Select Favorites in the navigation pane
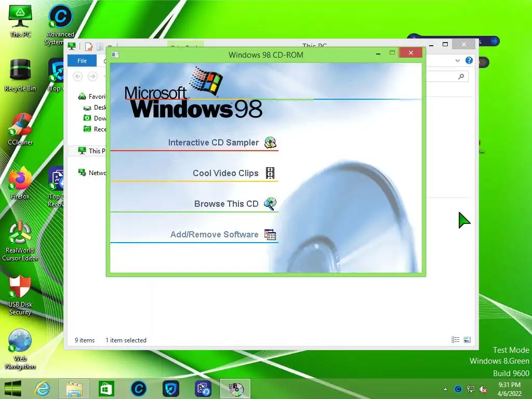Image resolution: width=532 pixels, height=399 pixels. [92, 97]
